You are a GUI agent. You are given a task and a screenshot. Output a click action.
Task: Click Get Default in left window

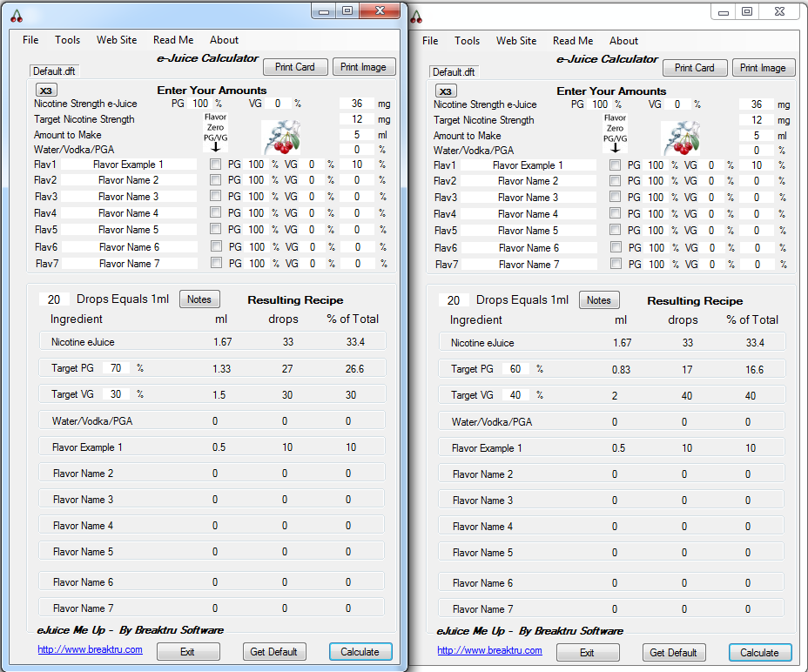[x=274, y=652]
